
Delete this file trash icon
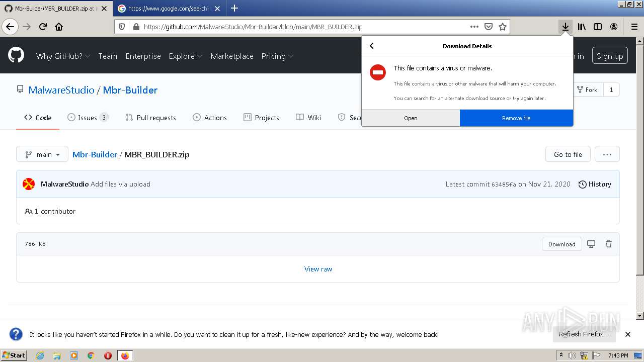point(609,244)
